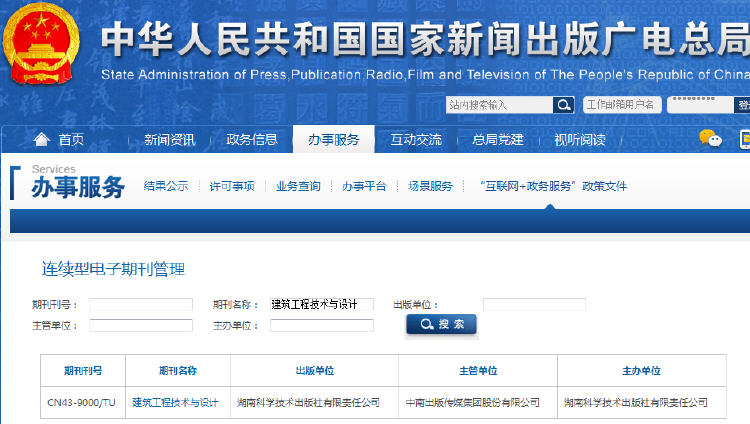The image size is (750, 424).
Task: Click the 办事服务 section title
Action: point(78,187)
